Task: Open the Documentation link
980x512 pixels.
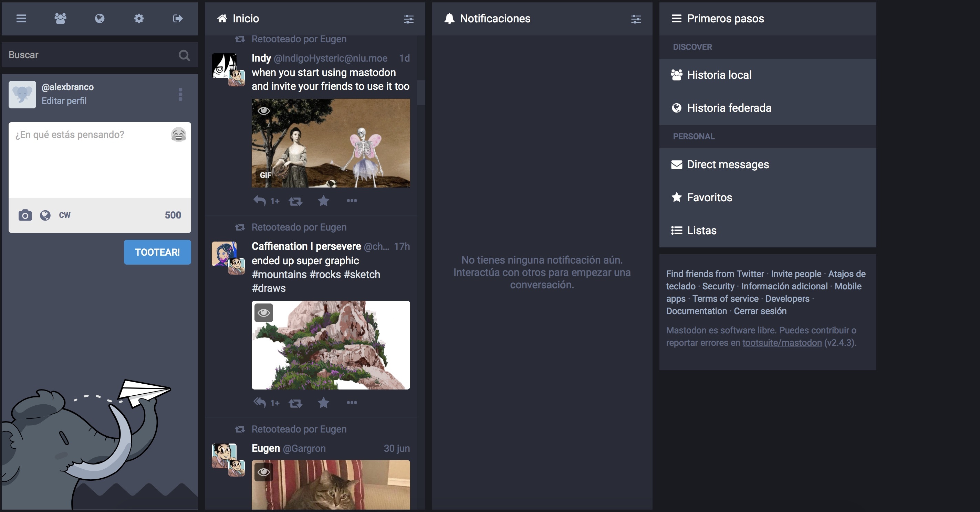Action: (x=696, y=311)
